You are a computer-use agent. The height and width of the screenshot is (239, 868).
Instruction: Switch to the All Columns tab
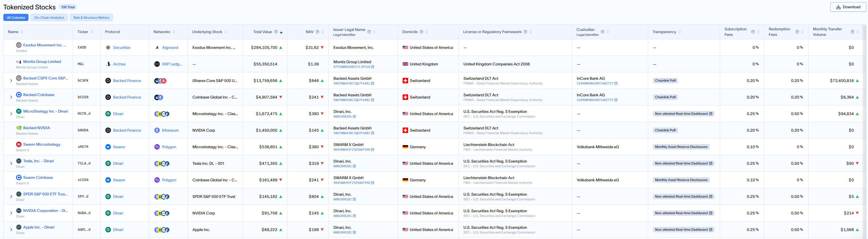tap(16, 17)
